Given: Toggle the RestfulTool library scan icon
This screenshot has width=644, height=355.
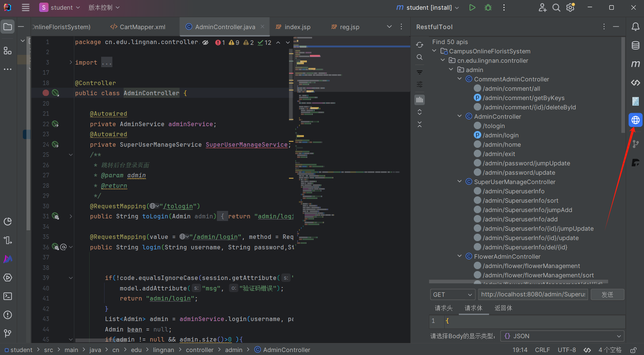Looking at the screenshot, I should tap(420, 100).
